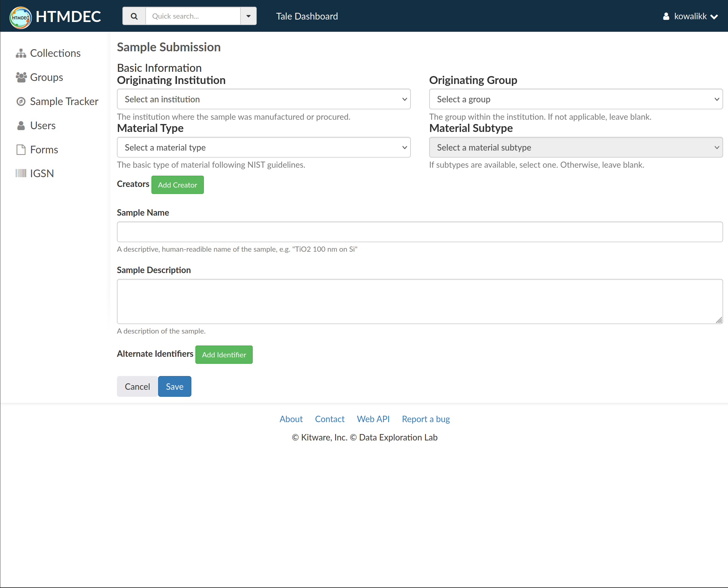Click the Web API footer link

[373, 419]
